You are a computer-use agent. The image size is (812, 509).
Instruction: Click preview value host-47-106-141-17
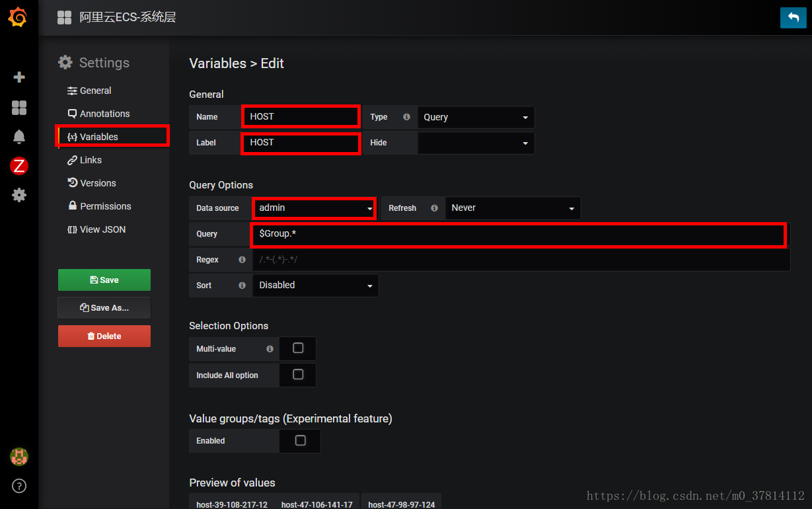[x=317, y=504]
